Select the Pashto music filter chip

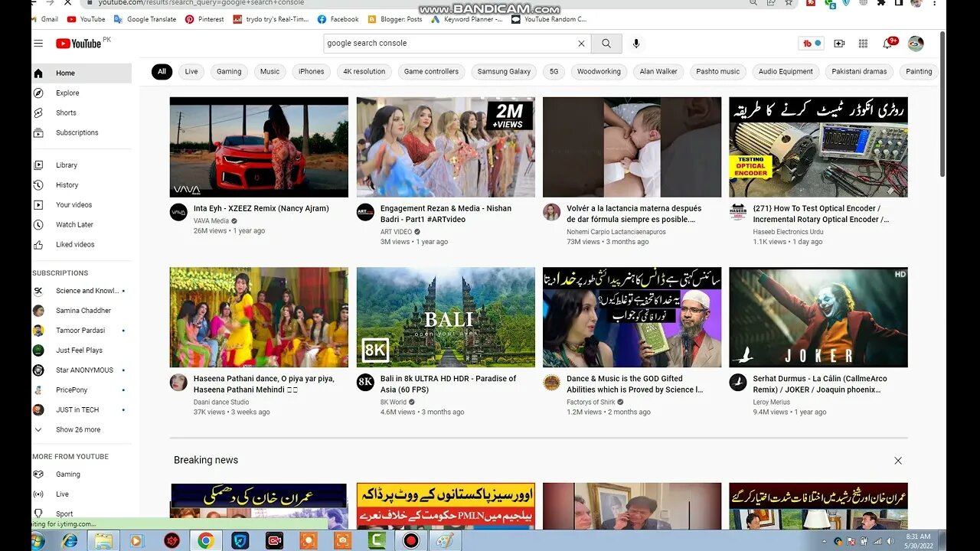(718, 72)
